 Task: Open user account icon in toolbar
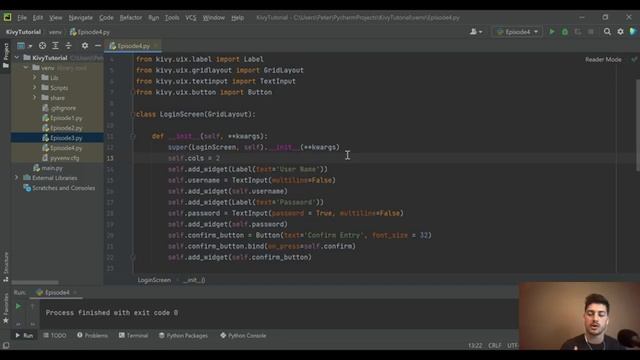(476, 32)
